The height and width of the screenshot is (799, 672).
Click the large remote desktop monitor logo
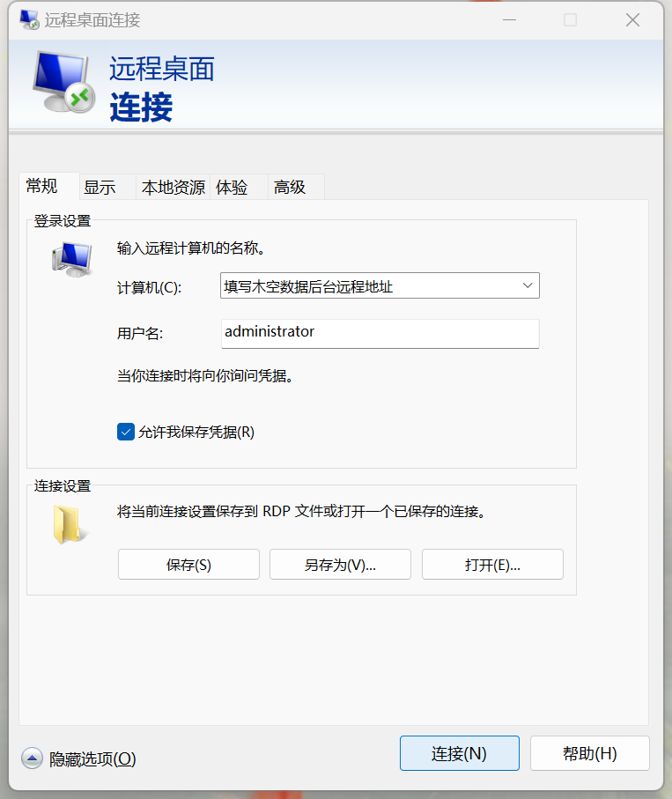point(63,82)
